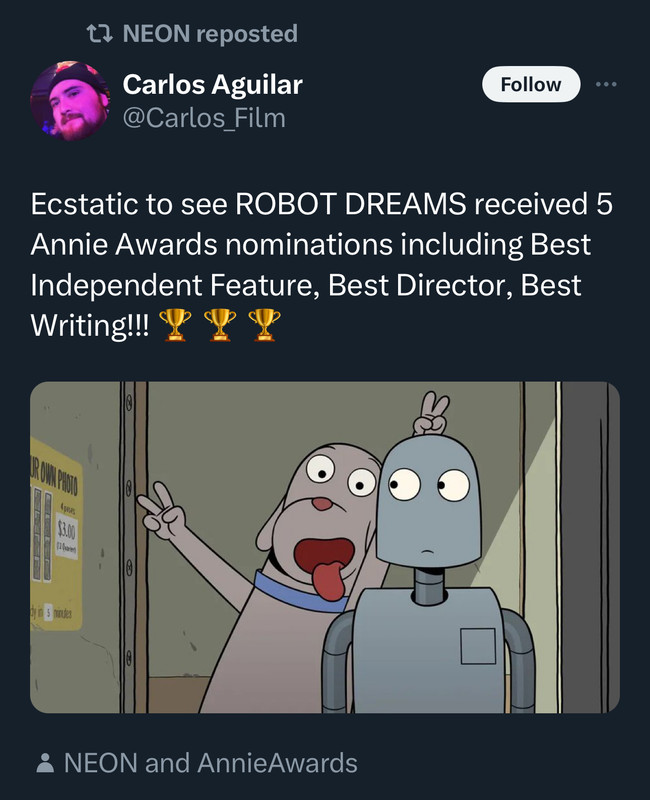650x800 pixels.
Task: Click the last trophy emoji
Action: (264, 324)
